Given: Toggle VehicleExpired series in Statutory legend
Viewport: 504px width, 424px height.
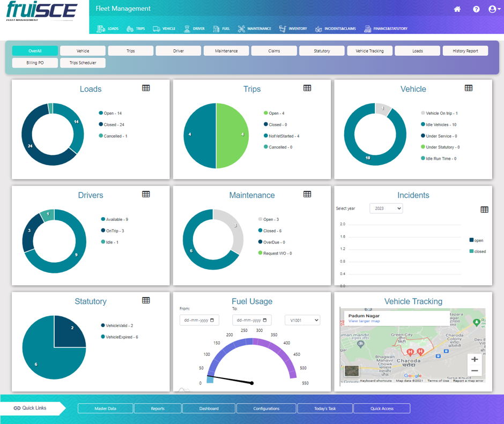Looking at the screenshot, I should (x=120, y=337).
